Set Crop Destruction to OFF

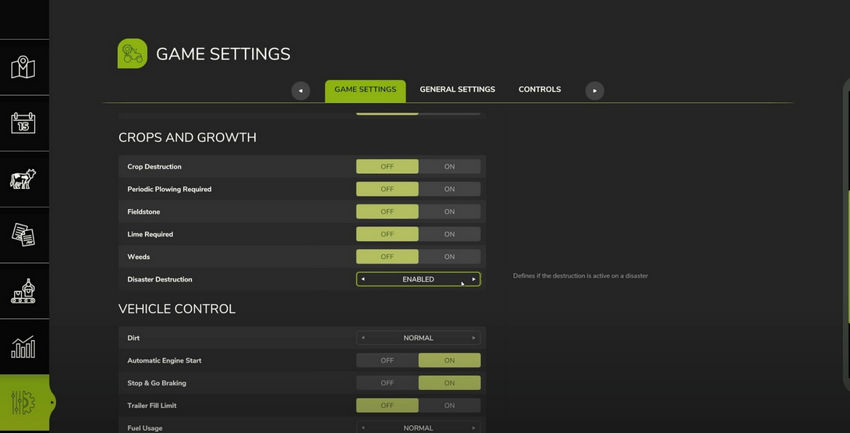pos(387,166)
